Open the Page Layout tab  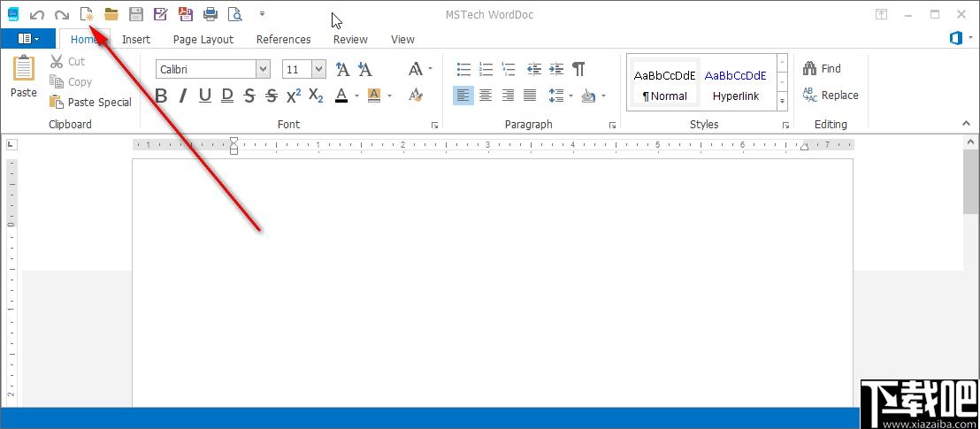(203, 39)
